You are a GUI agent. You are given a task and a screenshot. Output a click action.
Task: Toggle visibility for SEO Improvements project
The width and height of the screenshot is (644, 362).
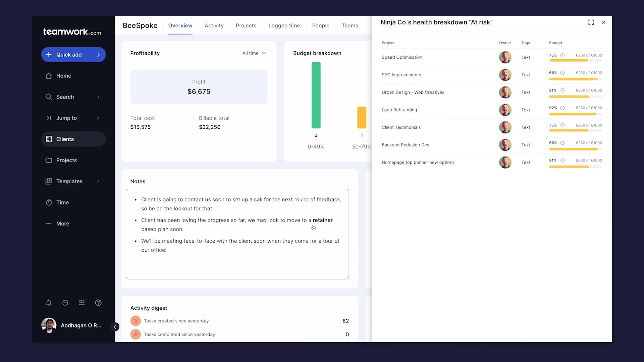(562, 72)
